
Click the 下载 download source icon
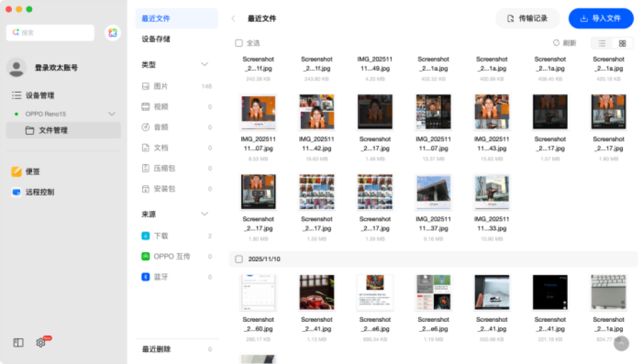tap(146, 236)
